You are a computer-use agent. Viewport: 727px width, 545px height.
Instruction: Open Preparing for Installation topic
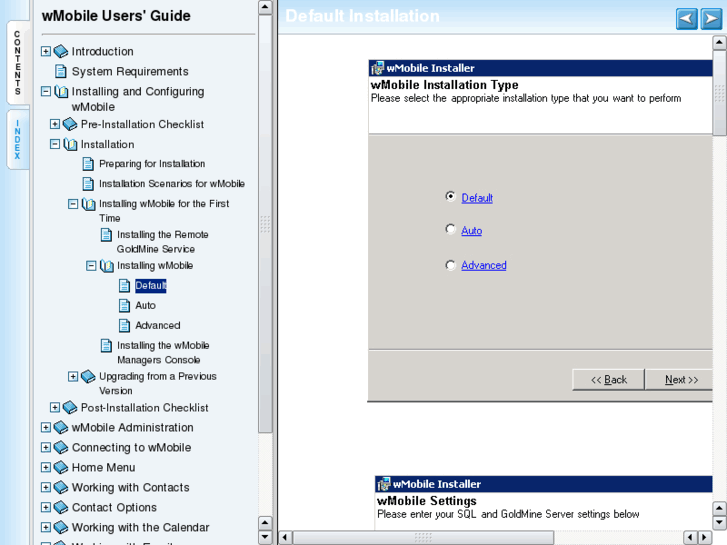(x=152, y=163)
